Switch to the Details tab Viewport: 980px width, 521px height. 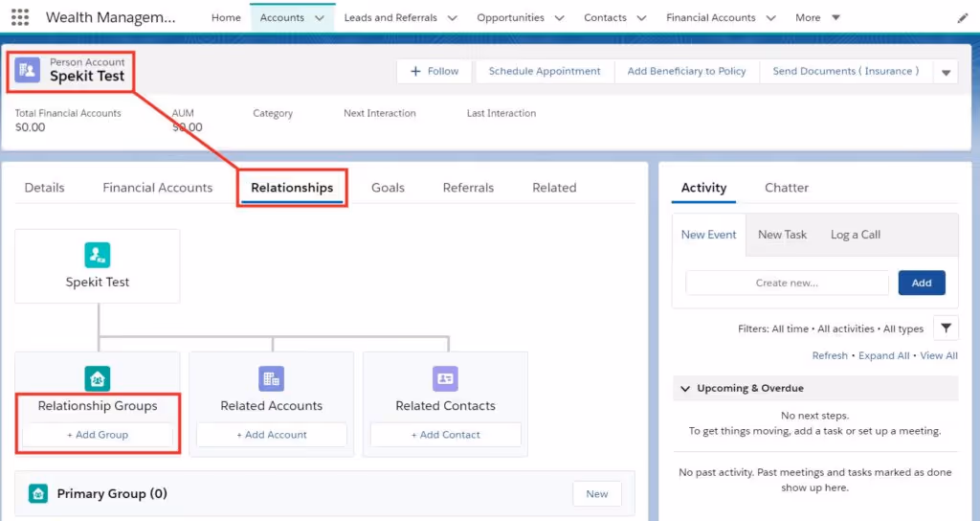coord(44,188)
